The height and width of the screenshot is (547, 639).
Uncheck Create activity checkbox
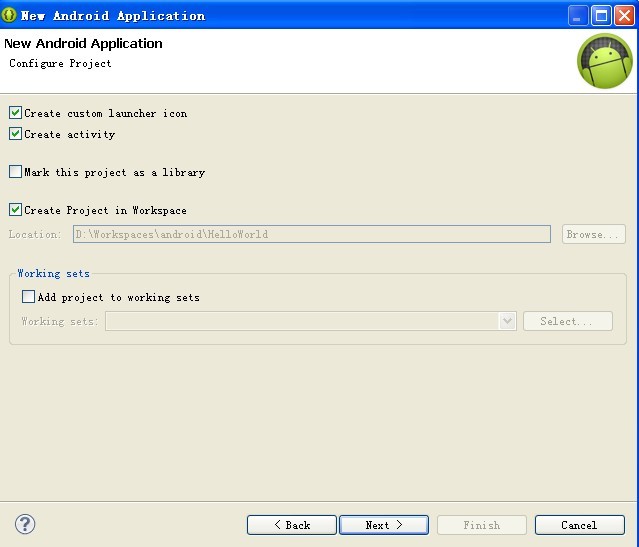tap(15, 134)
